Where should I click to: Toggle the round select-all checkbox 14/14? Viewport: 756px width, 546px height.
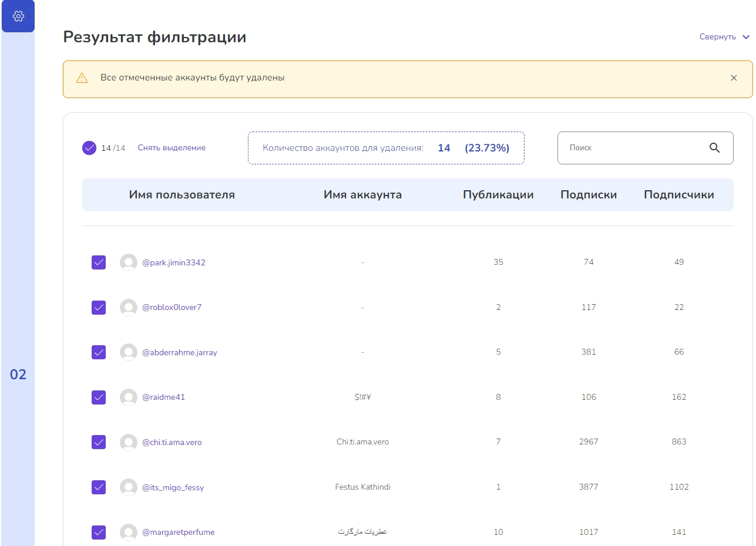[89, 148]
